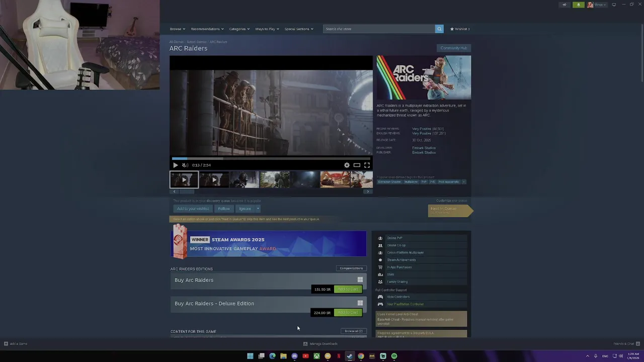Focus the Search the store field
Image resolution: width=644 pixels, height=362 pixels.
[x=379, y=29]
